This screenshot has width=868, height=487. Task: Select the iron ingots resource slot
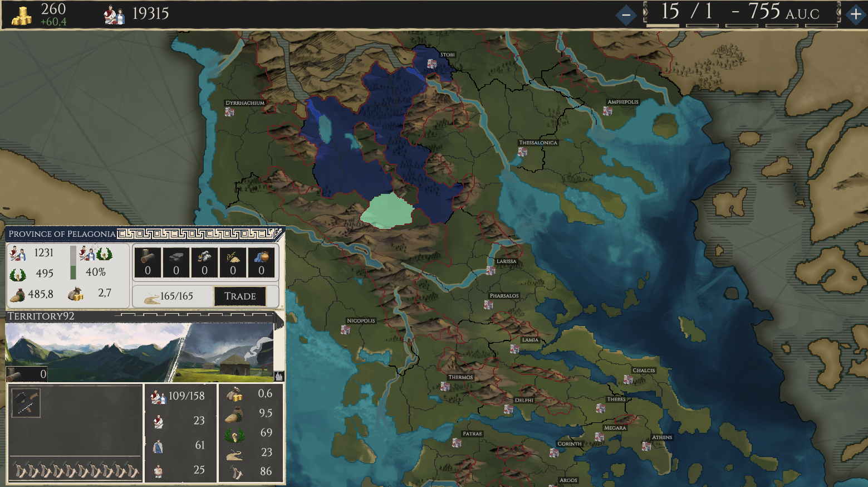176,262
